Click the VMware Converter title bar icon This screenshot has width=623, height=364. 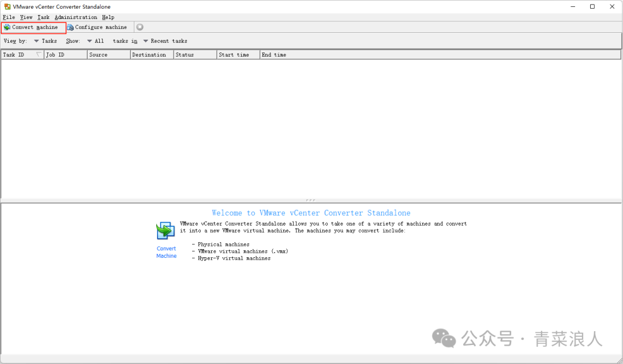[7, 7]
